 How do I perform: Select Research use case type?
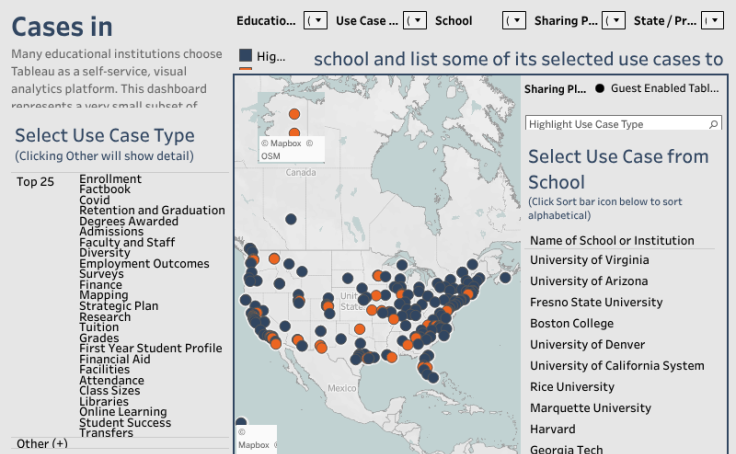click(x=105, y=317)
